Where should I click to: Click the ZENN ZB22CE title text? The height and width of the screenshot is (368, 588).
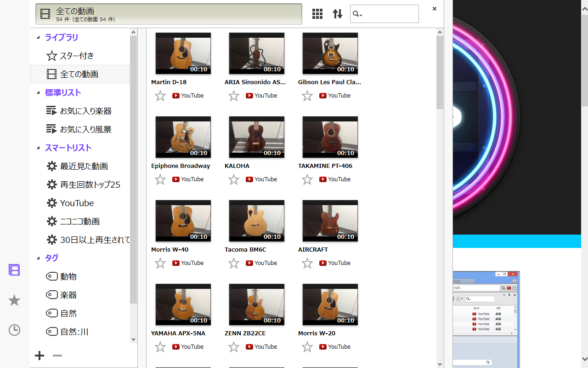tap(245, 333)
